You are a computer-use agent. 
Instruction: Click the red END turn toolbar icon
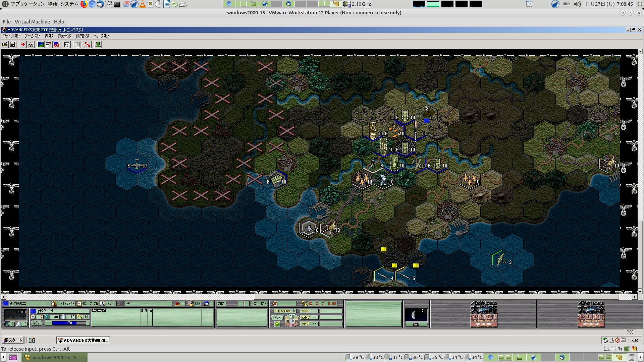pos(88,45)
